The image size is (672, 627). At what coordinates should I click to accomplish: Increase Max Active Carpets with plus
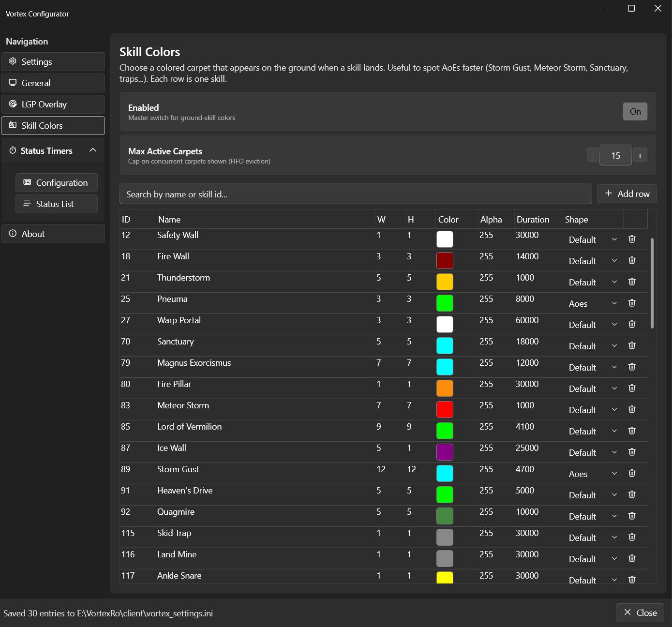tap(640, 155)
